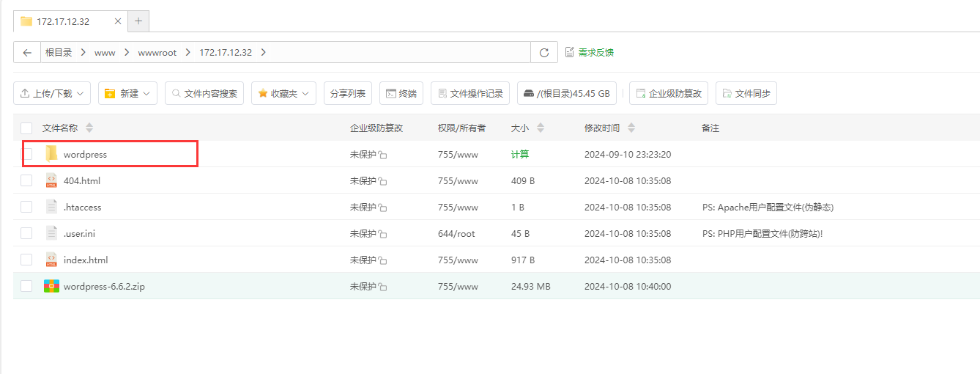Expand chevron after www breadcrumb
Image resolution: width=980 pixels, height=374 pixels.
point(127,52)
